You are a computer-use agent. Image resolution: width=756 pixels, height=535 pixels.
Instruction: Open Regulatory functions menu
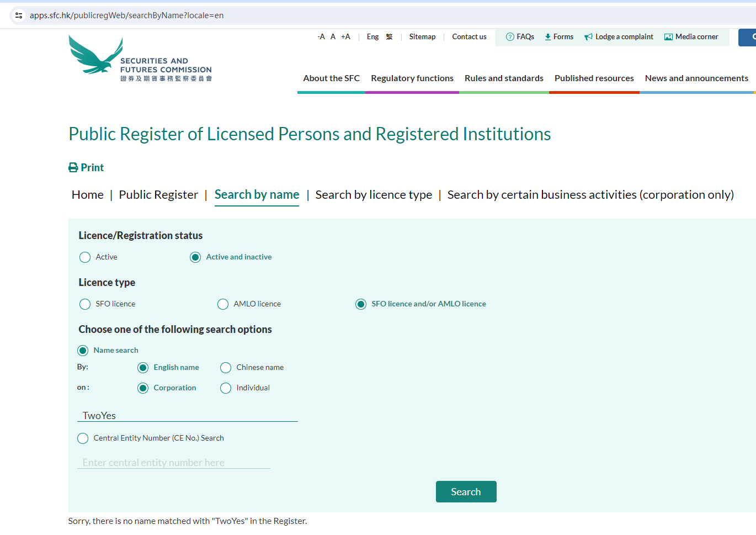[x=412, y=78]
